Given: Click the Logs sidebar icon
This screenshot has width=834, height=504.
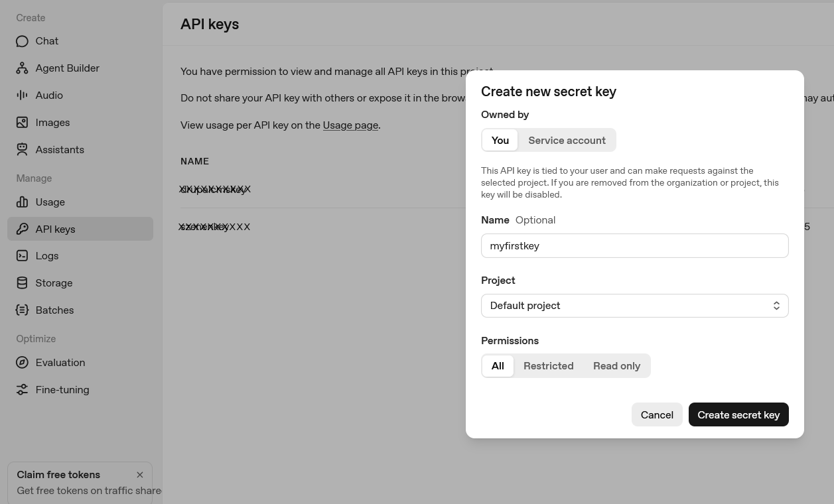Looking at the screenshot, I should pos(22,255).
